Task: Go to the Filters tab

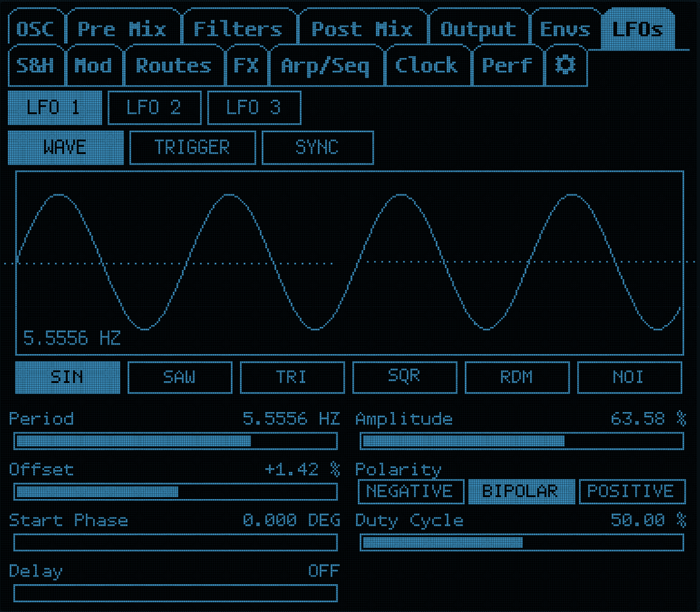Action: (238, 28)
